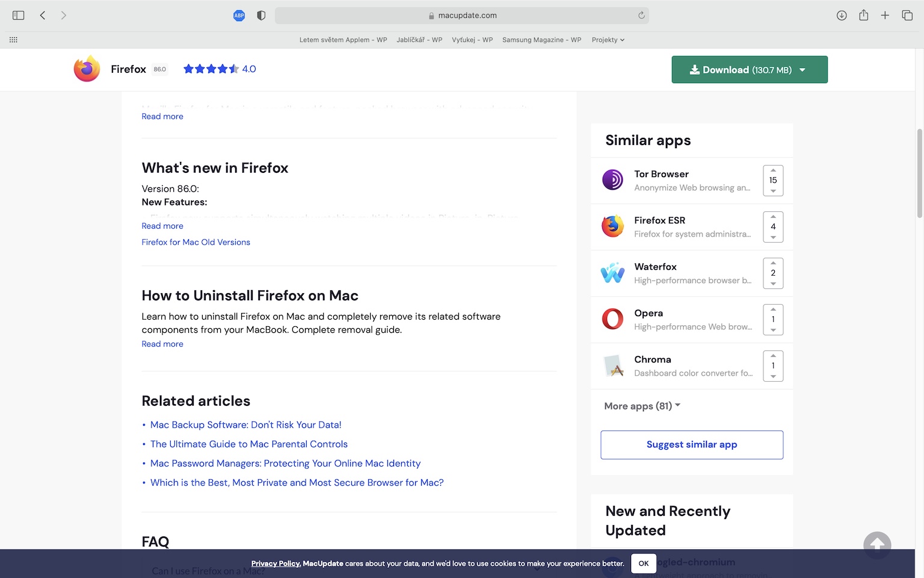The image size is (924, 578).
Task: Open Firefox for Mac Old Versions
Action: (x=196, y=242)
